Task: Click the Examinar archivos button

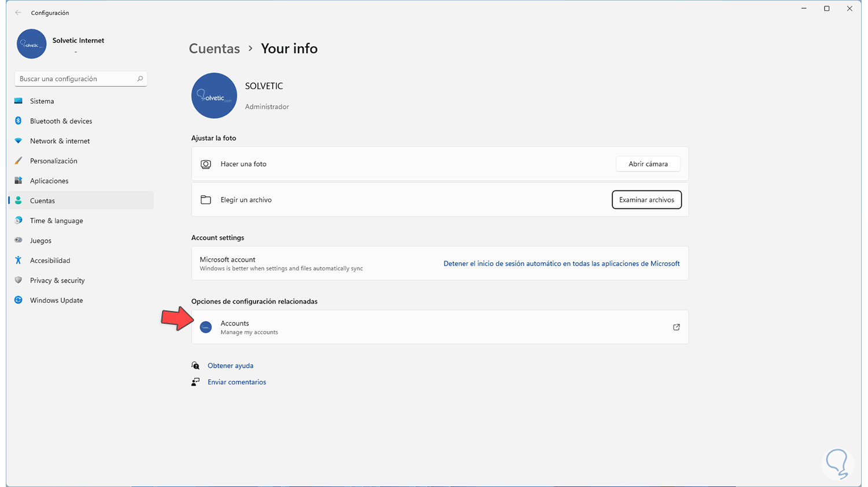Action: pyautogui.click(x=646, y=200)
